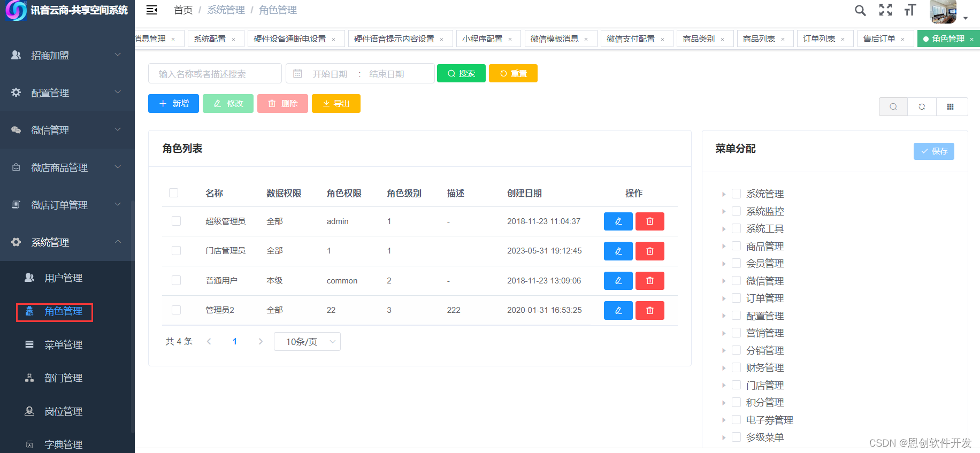The width and height of the screenshot is (980, 453).
Task: Edit the 门店管理员 role row
Action: (x=618, y=251)
